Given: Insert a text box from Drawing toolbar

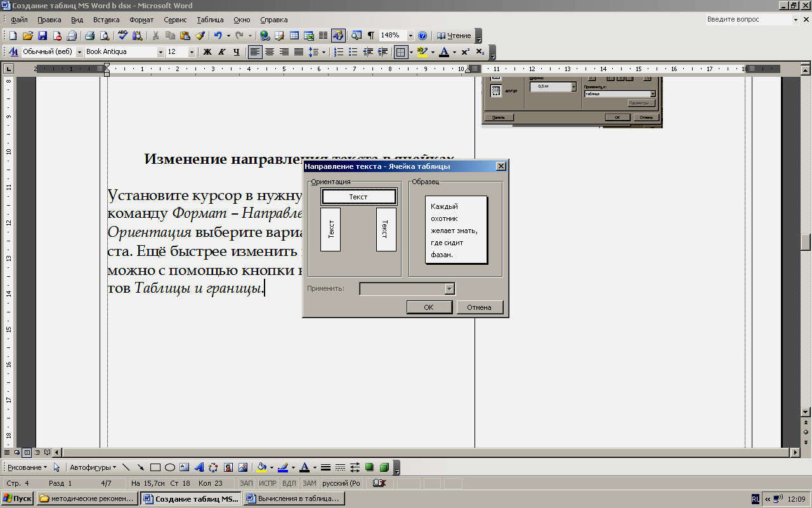Looking at the screenshot, I should [185, 467].
